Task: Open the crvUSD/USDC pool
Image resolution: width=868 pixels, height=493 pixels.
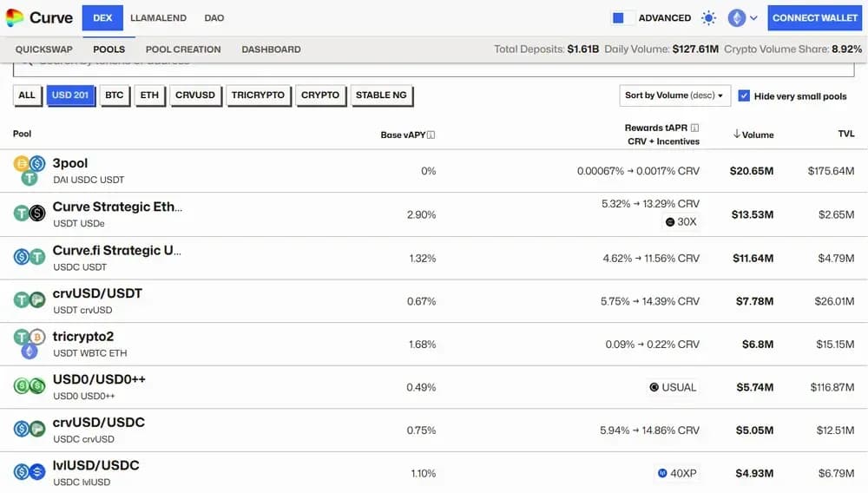Action: pyautogui.click(x=99, y=422)
